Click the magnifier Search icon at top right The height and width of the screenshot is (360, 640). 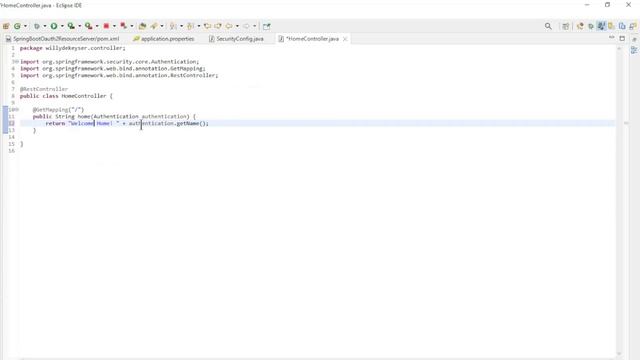548,26
